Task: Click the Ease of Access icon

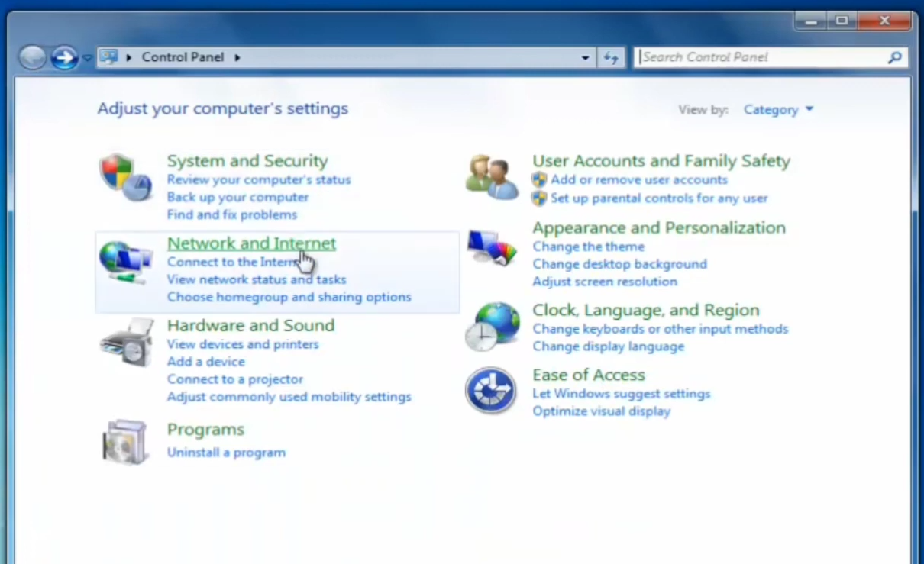Action: tap(492, 391)
